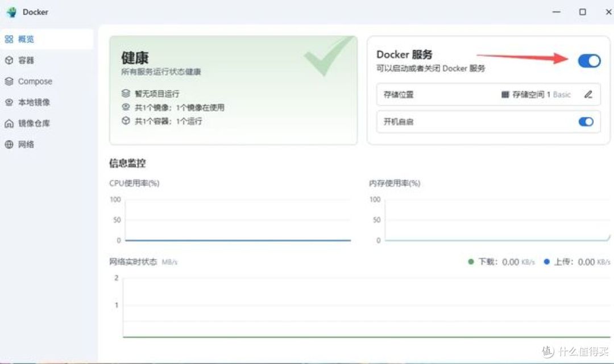614x364 pixels.
Task: Click the stack icon beside 暂无项目运行
Action: [x=126, y=94]
